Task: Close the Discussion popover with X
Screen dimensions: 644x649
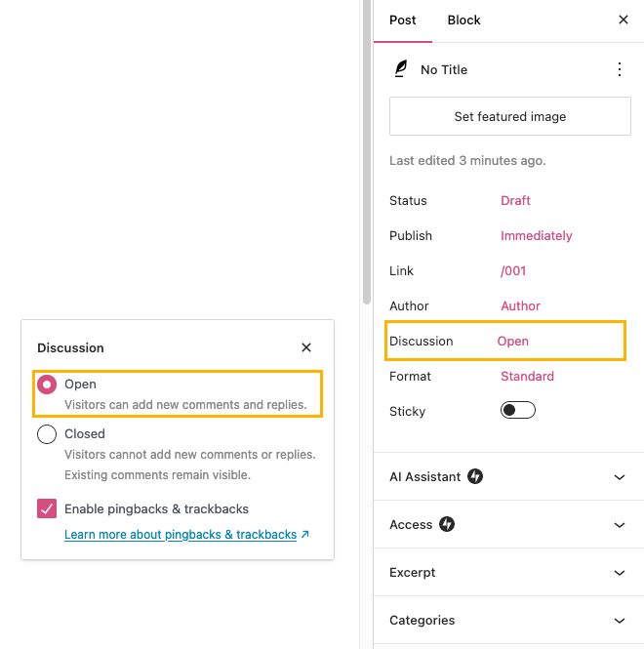Action: [306, 347]
